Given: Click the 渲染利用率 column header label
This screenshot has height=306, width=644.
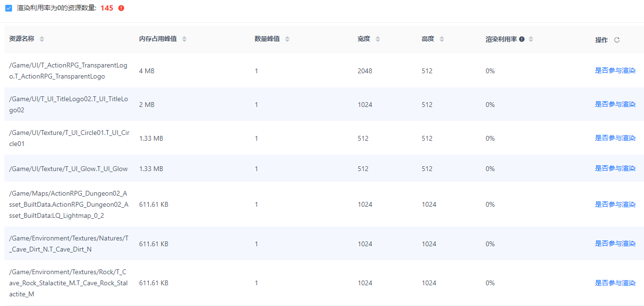Looking at the screenshot, I should (501, 39).
